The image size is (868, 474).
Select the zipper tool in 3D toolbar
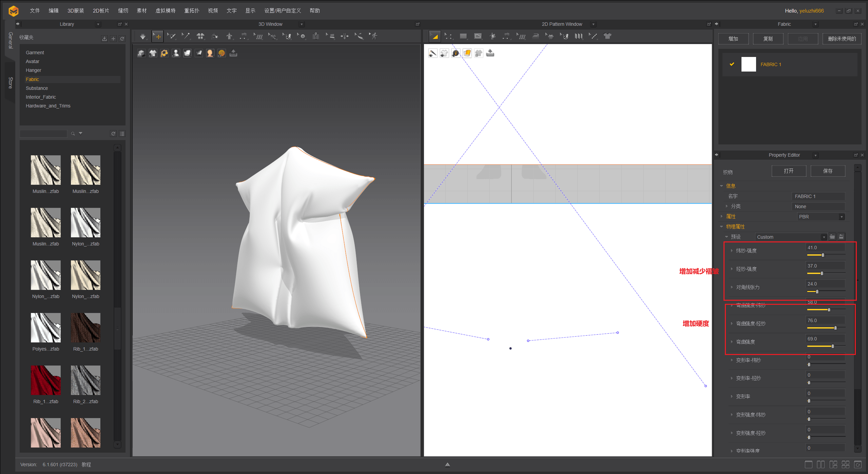coord(316,36)
